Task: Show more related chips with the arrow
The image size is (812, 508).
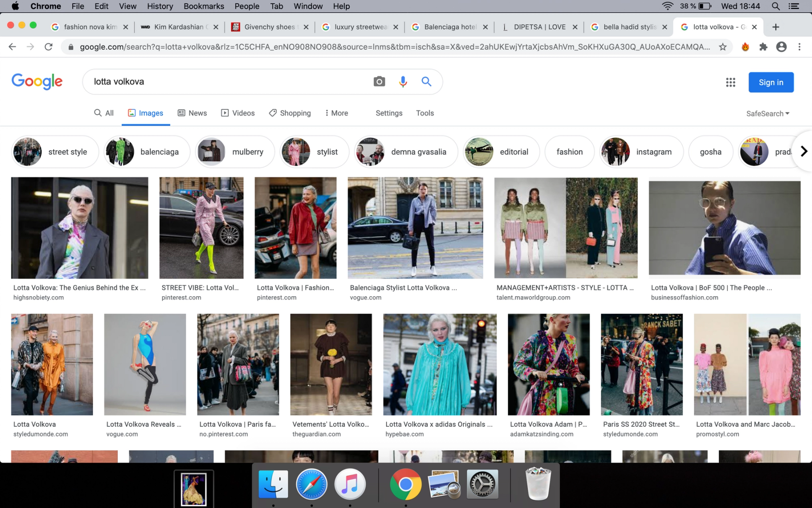Action: 803,151
